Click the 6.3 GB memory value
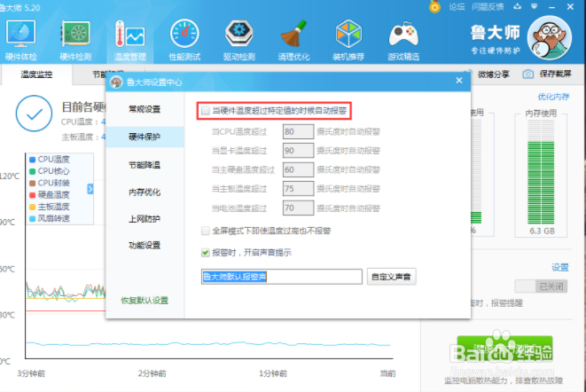586x392 pixels. pos(542,231)
